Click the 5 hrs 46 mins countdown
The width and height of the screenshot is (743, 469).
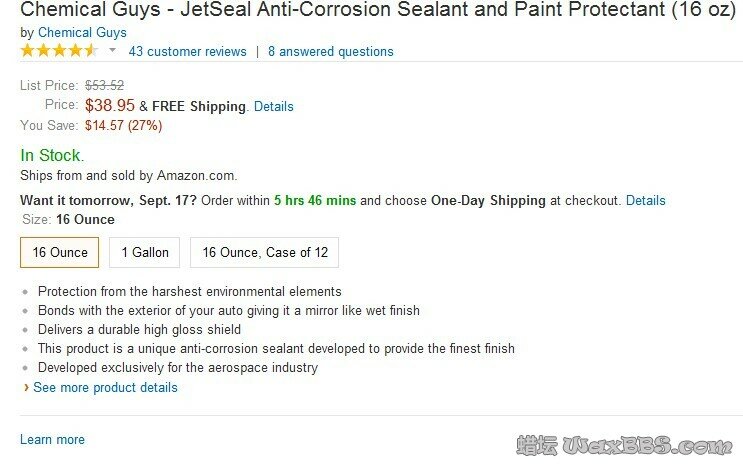(x=314, y=200)
